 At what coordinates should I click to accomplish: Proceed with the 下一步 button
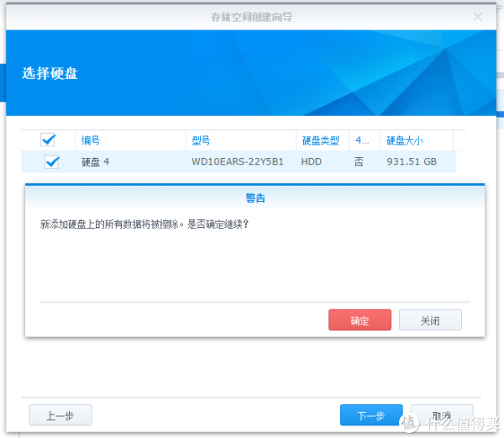coord(370,415)
